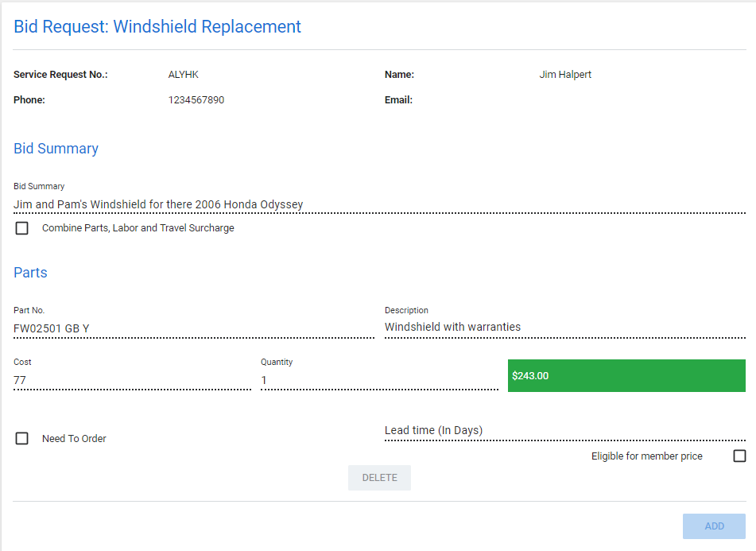Check Combine Parts, Labor and Travel Surcharge
Viewport: 756px width, 551px height.
(x=21, y=228)
